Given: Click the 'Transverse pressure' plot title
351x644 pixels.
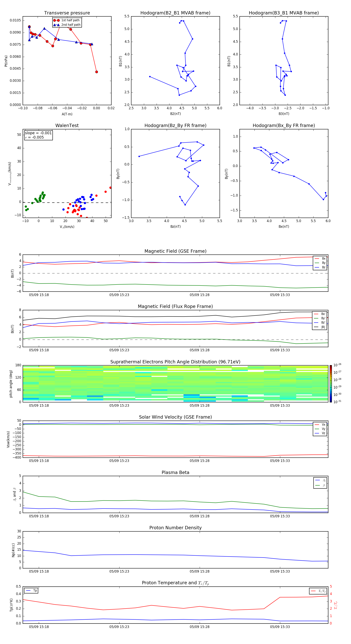Looking at the screenshot, I should tap(67, 13).
